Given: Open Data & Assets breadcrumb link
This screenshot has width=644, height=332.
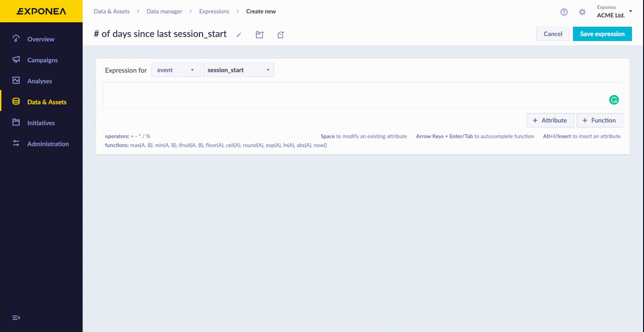Looking at the screenshot, I should (x=111, y=11).
